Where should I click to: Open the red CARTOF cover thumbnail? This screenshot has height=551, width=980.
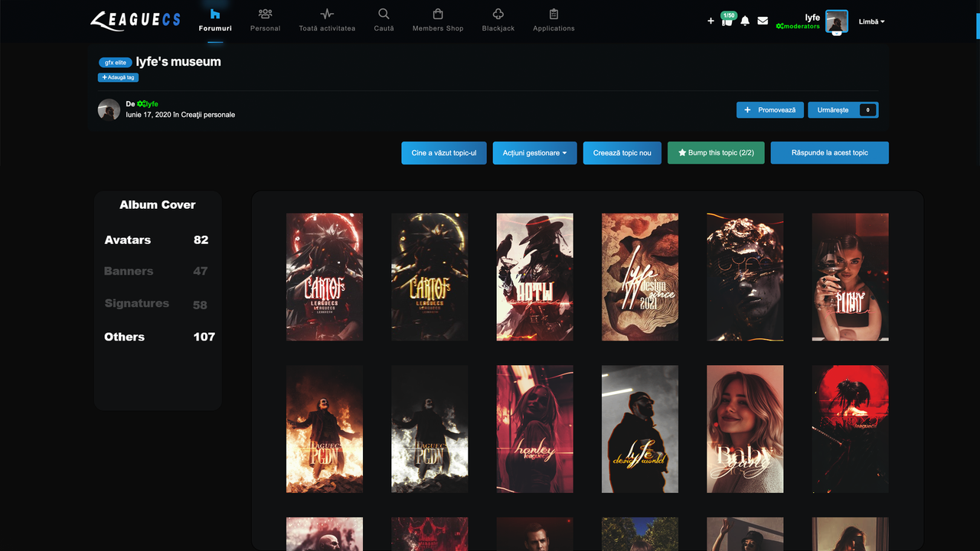(325, 277)
